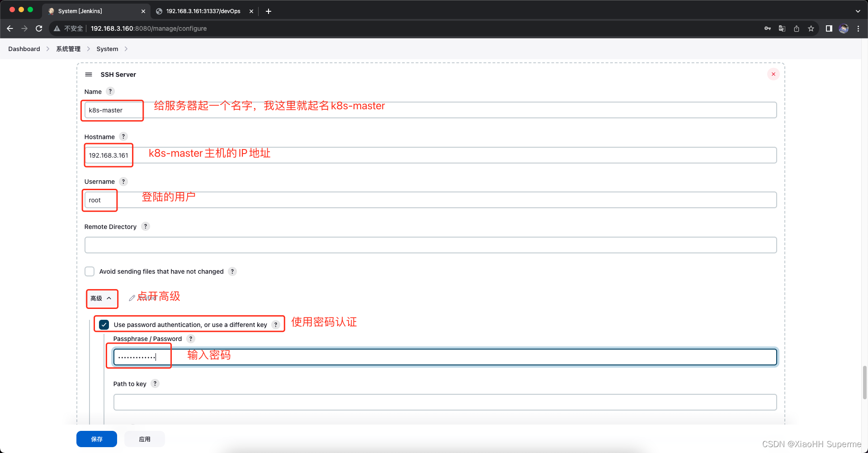The height and width of the screenshot is (453, 868).
Task: Open help for Path to key
Action: pos(155,383)
